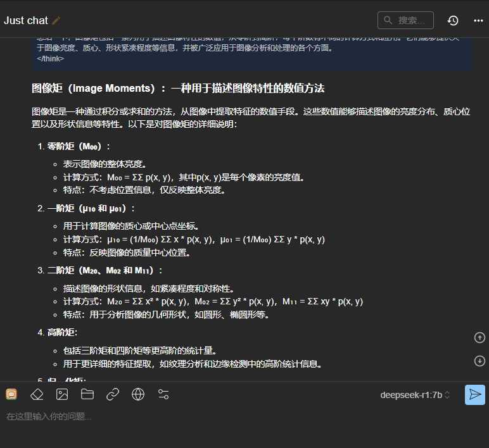Attach an image using the picture icon
The width and height of the screenshot is (489, 448).
(62, 394)
